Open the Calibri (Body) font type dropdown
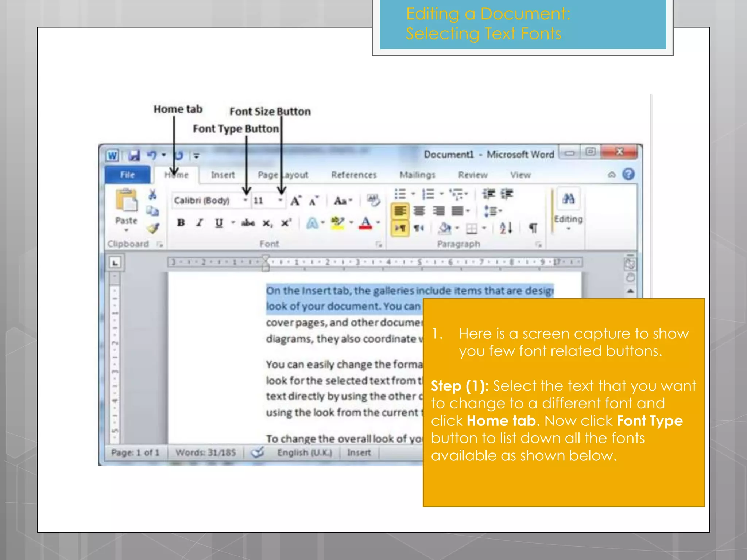The height and width of the screenshot is (560, 747). (x=245, y=200)
